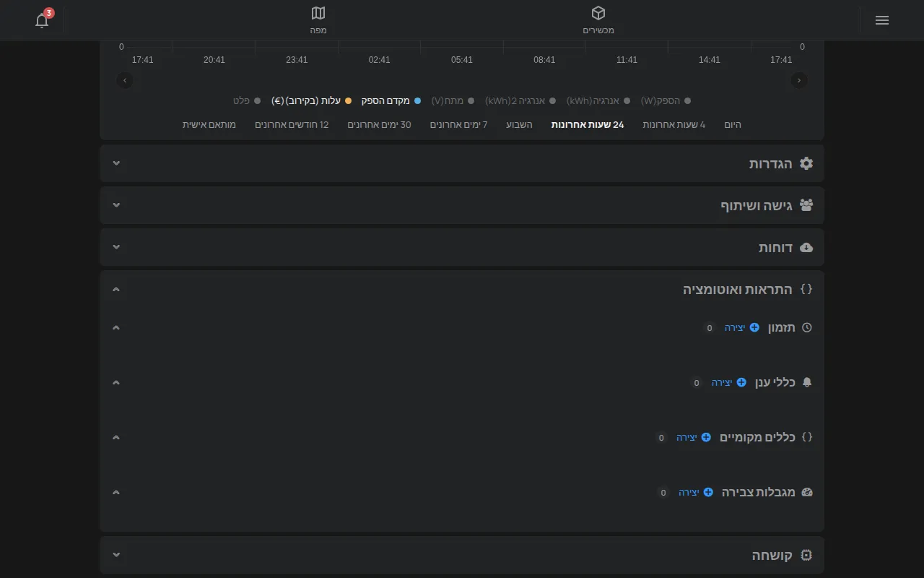Collapse the תזמון subsection chevron

click(x=116, y=327)
